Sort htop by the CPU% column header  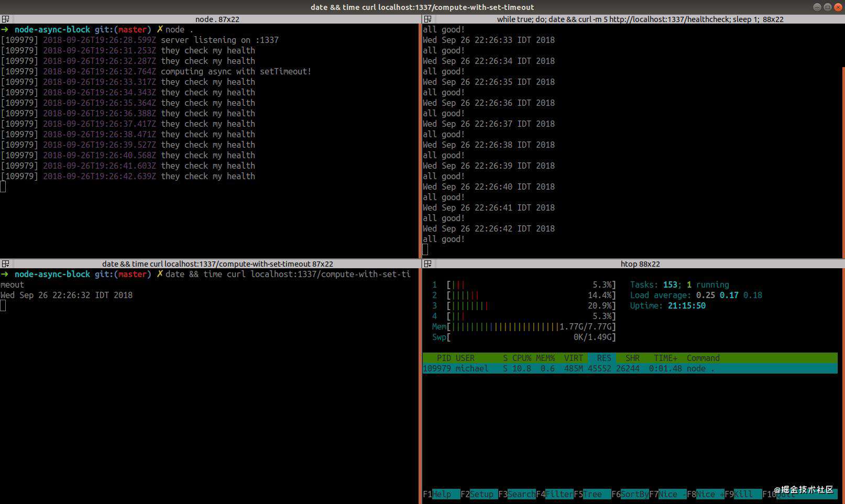click(x=522, y=358)
